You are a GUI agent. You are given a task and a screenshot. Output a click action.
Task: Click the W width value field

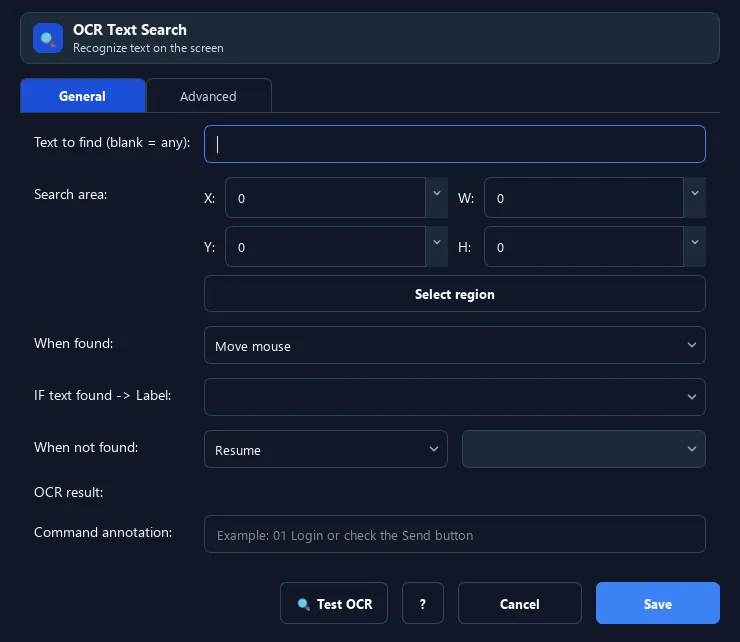pyautogui.click(x=584, y=198)
